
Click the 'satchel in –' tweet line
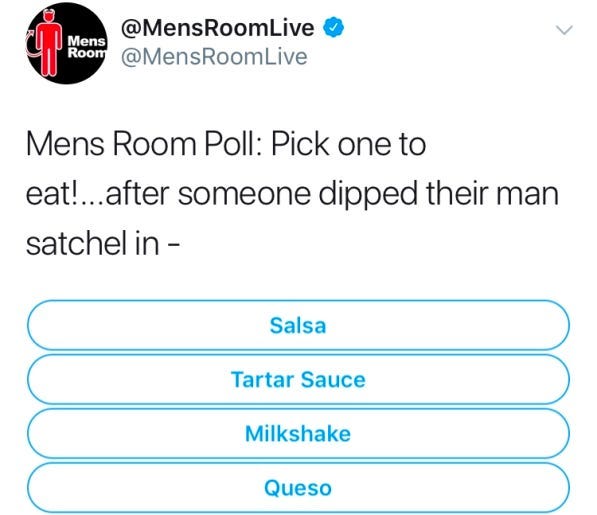coord(102,244)
